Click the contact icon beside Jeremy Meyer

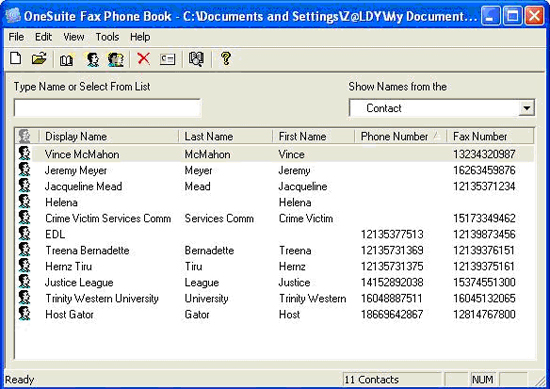24,170
